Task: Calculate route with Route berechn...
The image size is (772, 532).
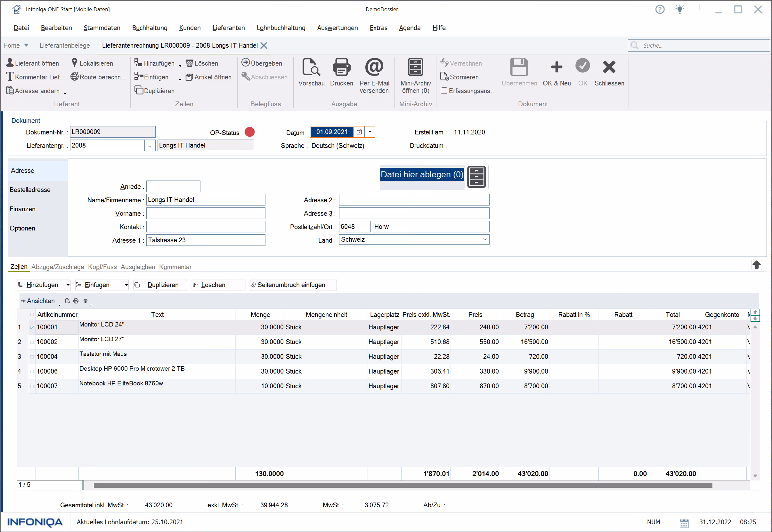Action: pyautogui.click(x=98, y=77)
